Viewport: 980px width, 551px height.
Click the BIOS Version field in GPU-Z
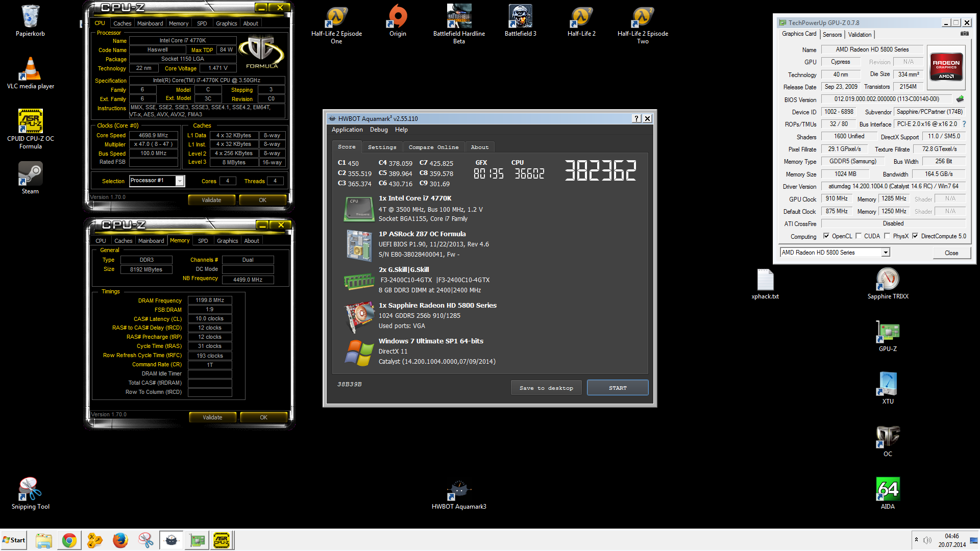(x=887, y=99)
